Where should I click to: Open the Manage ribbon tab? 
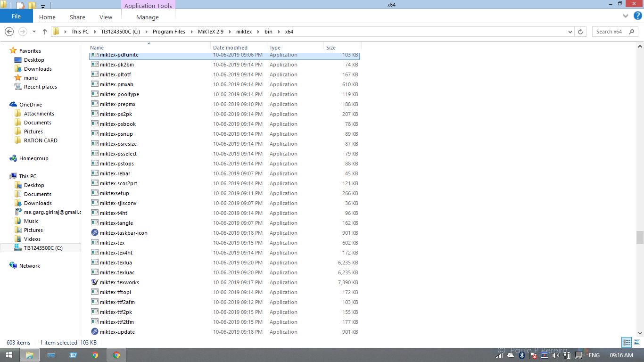click(148, 17)
